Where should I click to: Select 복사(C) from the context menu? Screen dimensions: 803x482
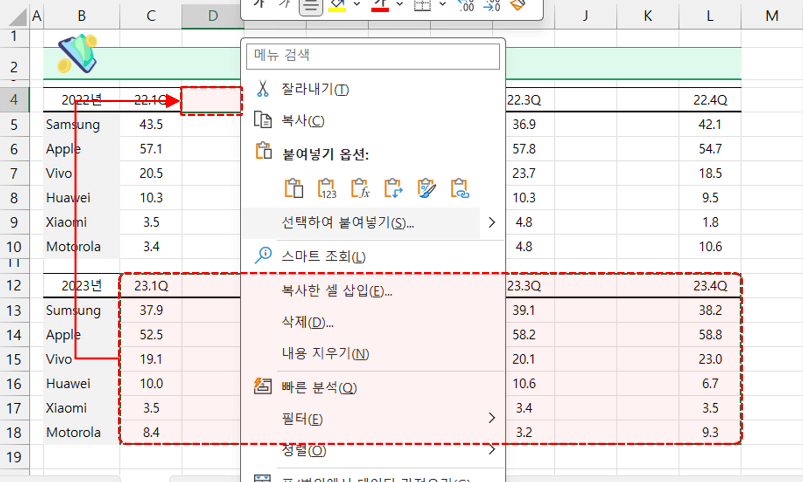(373, 121)
